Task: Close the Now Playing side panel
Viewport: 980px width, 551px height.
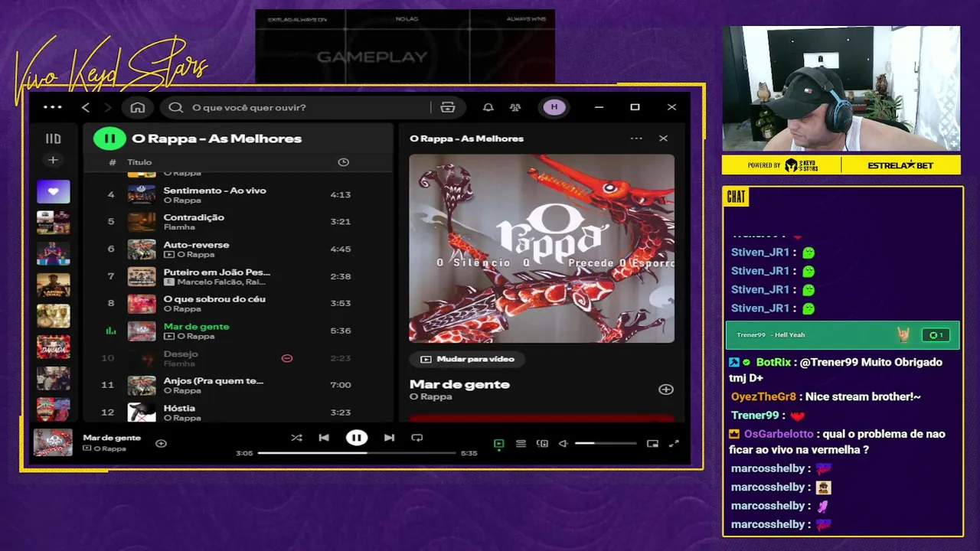Action: (x=663, y=139)
